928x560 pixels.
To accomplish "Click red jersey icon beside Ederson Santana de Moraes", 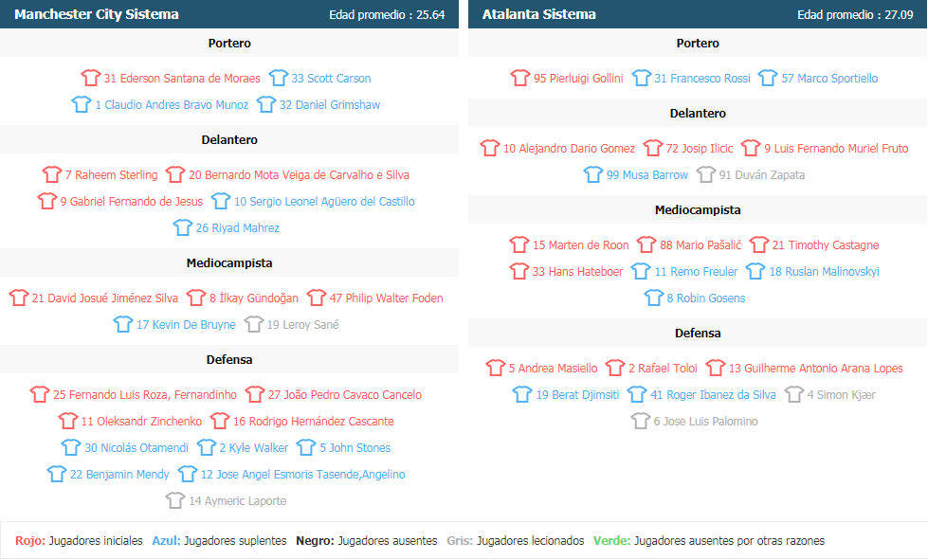I will click(91, 78).
